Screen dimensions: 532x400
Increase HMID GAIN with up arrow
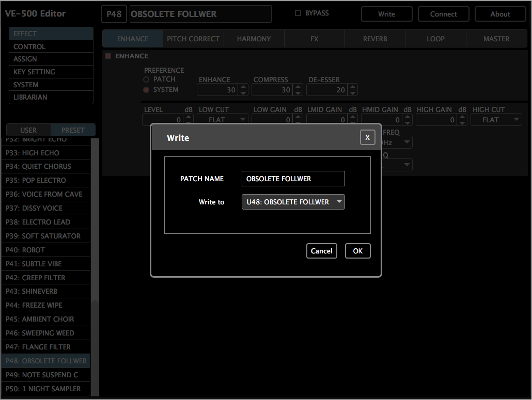[x=407, y=117]
